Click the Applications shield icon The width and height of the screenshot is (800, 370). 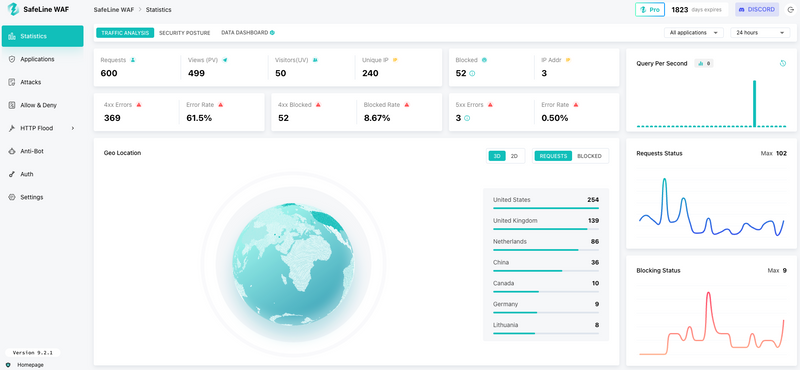12,59
